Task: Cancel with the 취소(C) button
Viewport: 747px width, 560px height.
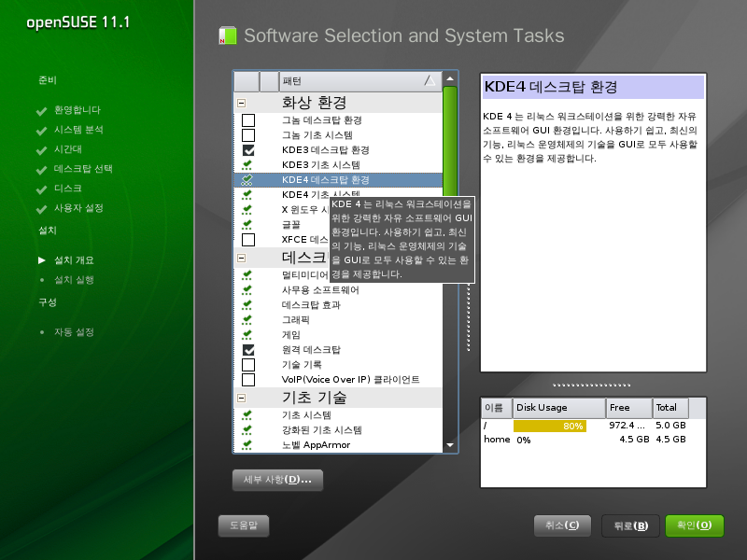Action: [562, 525]
